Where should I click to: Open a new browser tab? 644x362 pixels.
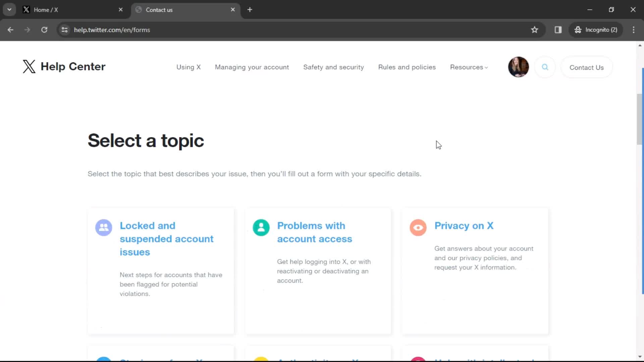[250, 10]
